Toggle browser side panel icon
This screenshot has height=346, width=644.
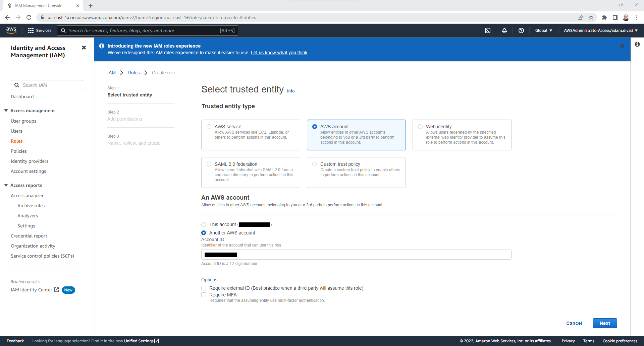click(615, 17)
